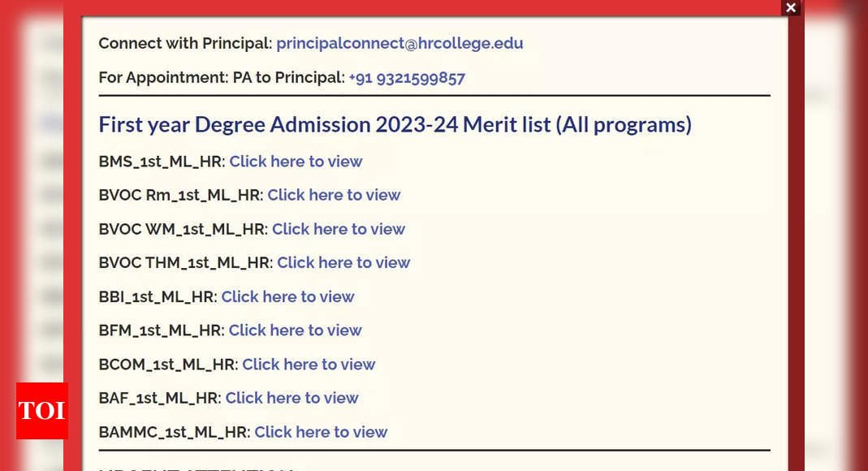
Task: View the BVOC Rm_1st_ML_HR merit list
Action: click(x=334, y=196)
